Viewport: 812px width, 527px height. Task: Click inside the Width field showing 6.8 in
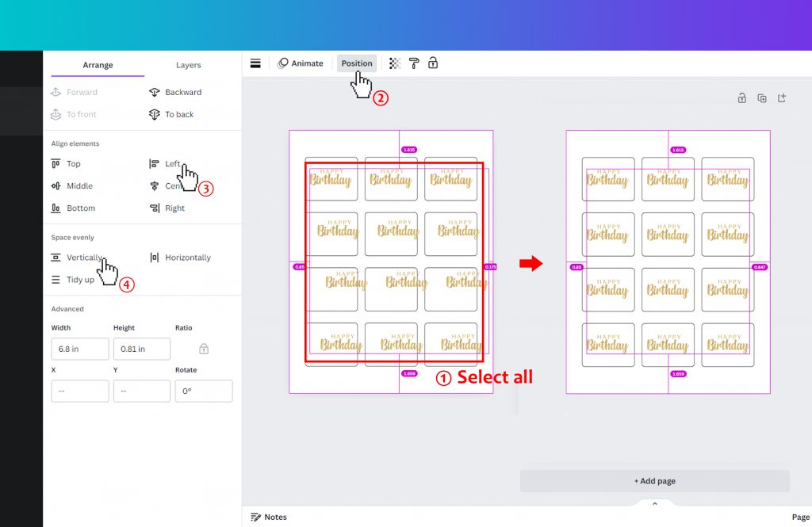(x=79, y=349)
